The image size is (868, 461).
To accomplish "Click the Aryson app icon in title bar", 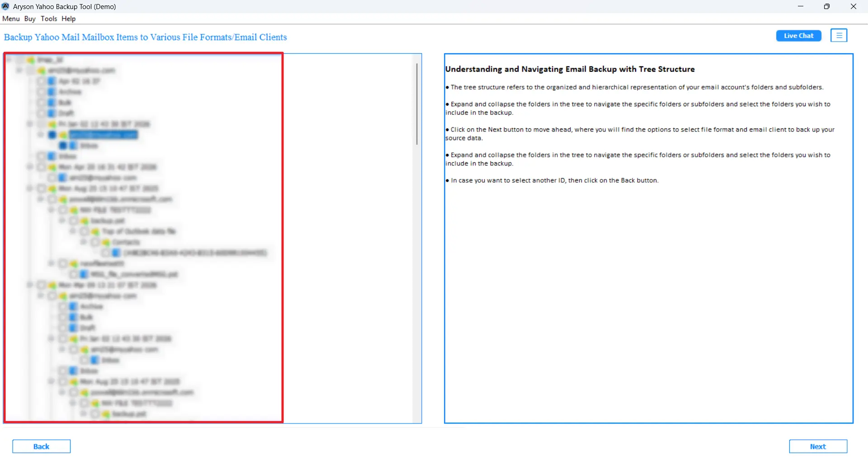I will click(x=5, y=6).
